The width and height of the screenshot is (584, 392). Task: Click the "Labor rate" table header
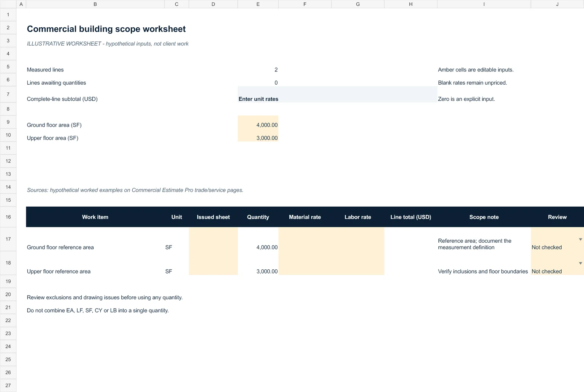click(x=358, y=217)
